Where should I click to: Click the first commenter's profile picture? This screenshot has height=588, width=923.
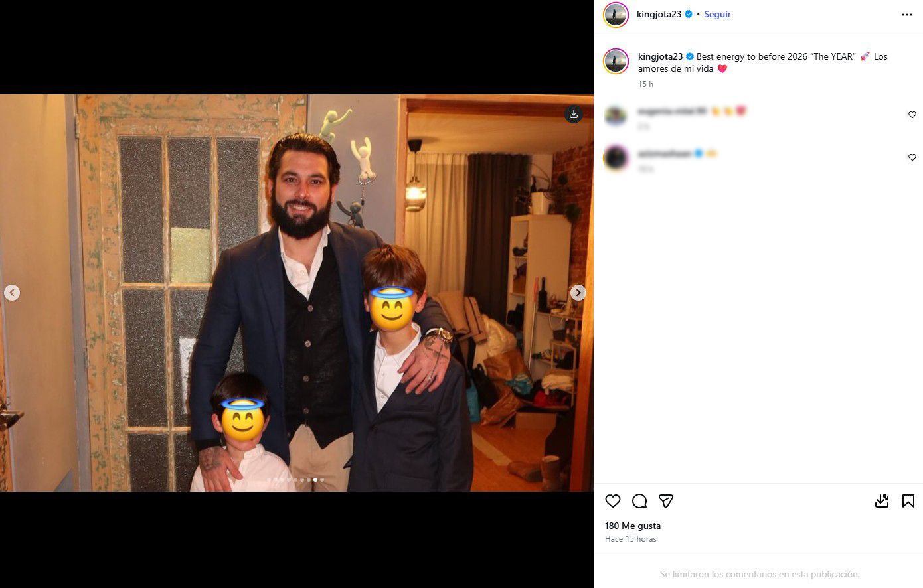tap(616, 115)
